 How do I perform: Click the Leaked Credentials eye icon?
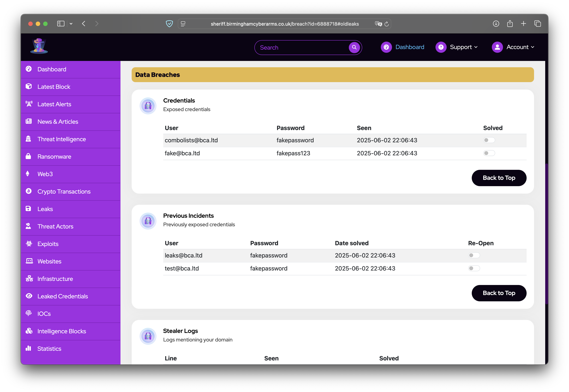pyautogui.click(x=29, y=296)
